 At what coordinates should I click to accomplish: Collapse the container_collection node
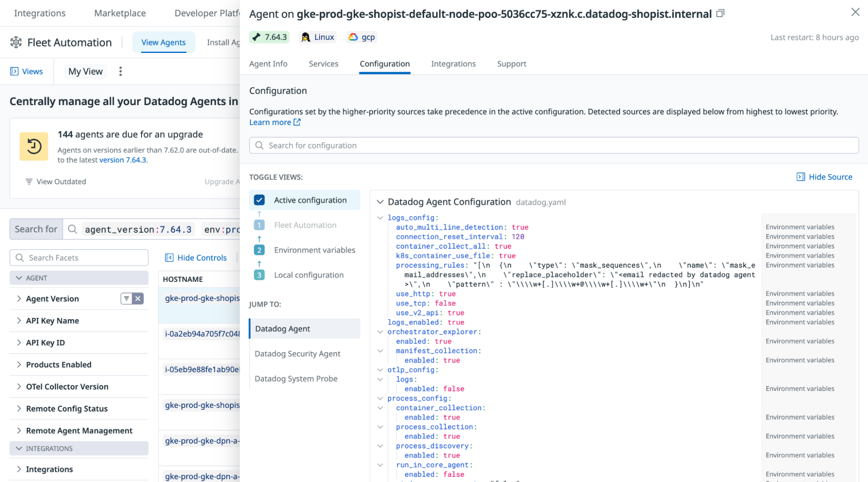click(380, 408)
